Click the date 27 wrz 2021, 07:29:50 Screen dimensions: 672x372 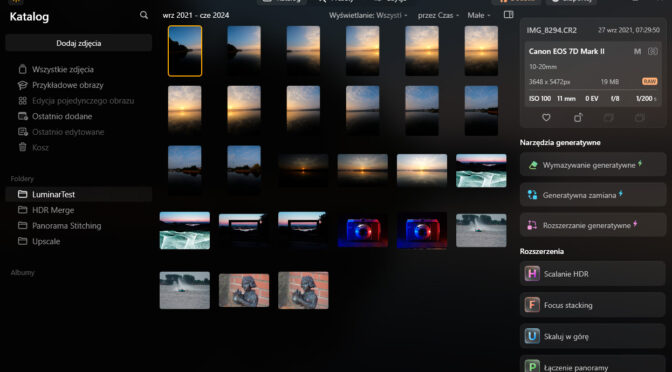tap(629, 30)
